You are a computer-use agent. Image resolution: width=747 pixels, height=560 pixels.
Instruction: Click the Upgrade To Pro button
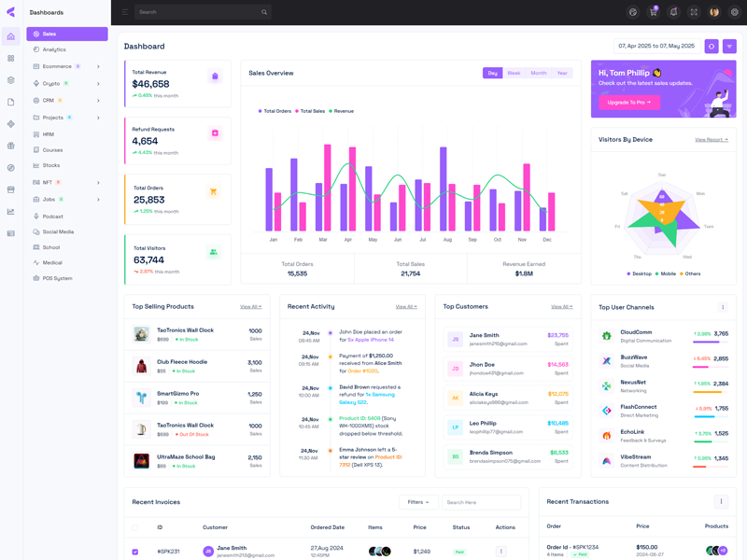[x=629, y=103]
